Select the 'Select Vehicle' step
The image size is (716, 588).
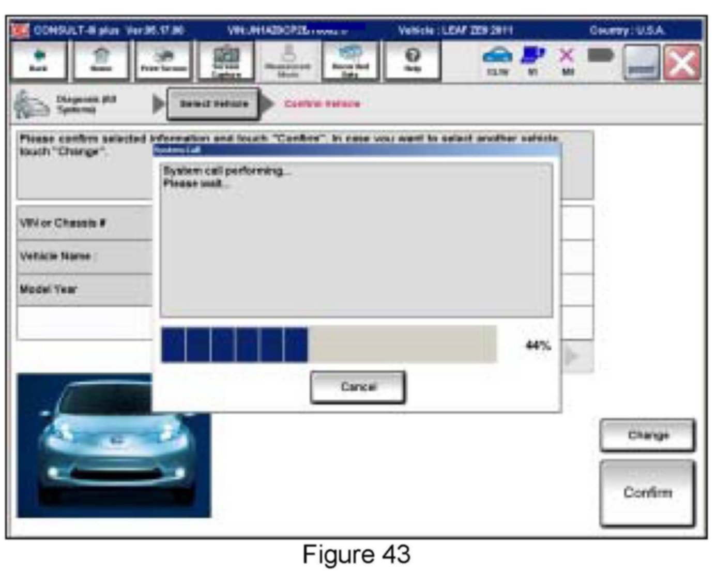213,104
